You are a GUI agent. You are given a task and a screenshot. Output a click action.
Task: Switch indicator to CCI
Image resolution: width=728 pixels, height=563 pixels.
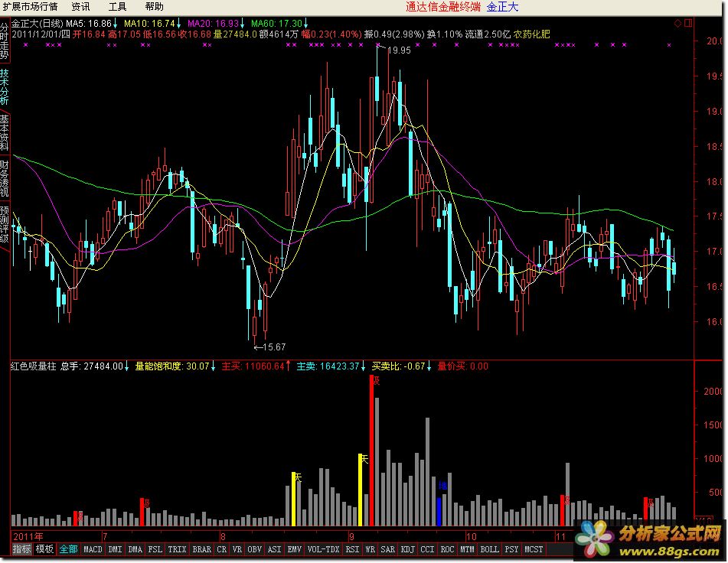click(427, 549)
